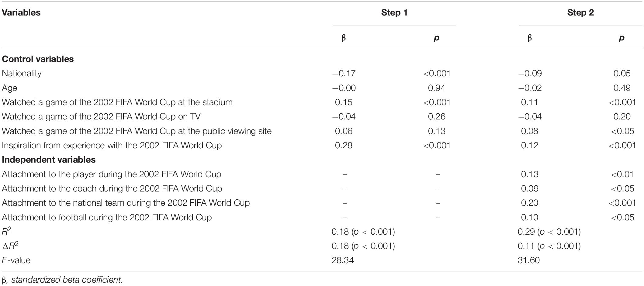Click the Step 2 F-value 31.60
Image resolution: width=644 pixels, height=286 pixels.
pyautogui.click(x=529, y=260)
